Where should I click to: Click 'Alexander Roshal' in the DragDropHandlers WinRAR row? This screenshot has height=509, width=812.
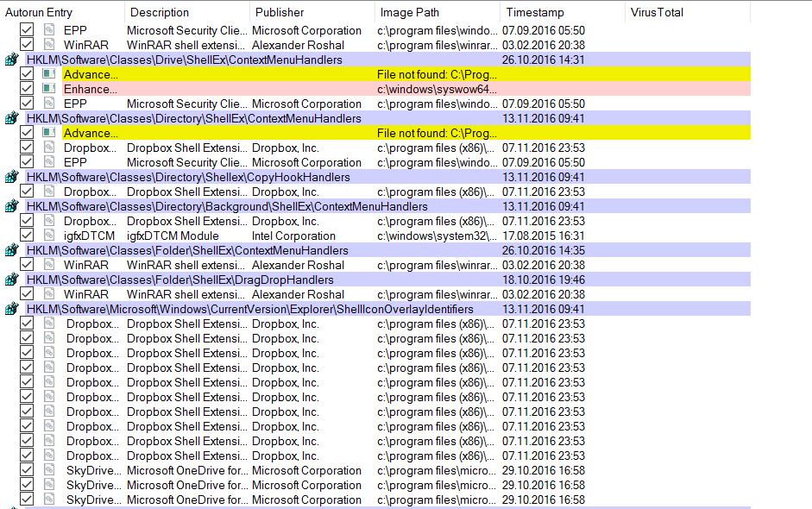click(x=298, y=294)
